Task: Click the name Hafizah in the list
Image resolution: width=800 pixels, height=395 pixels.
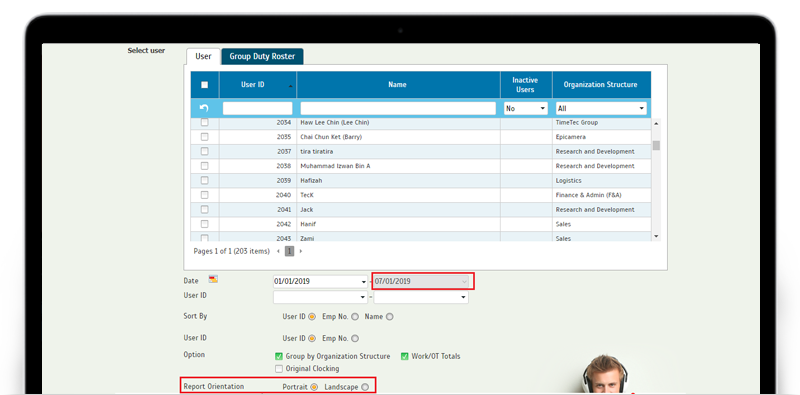Action: tap(311, 181)
